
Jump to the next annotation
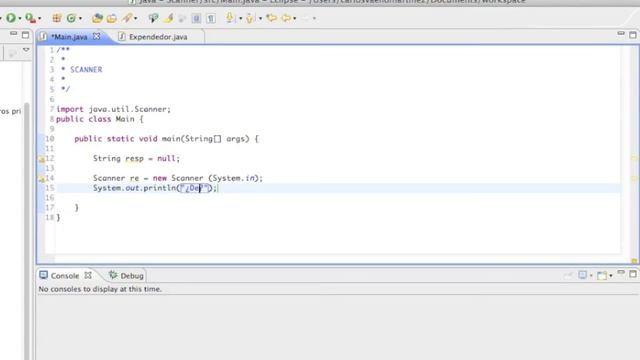(x=230, y=18)
